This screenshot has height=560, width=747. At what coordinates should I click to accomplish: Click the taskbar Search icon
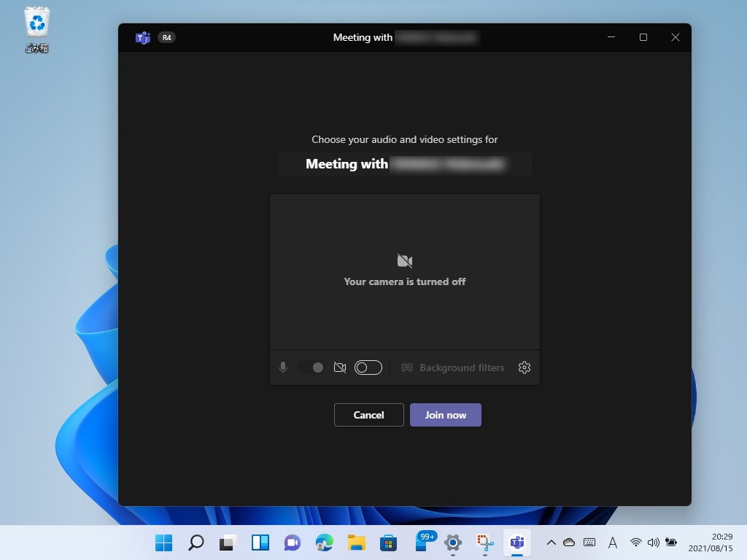196,542
